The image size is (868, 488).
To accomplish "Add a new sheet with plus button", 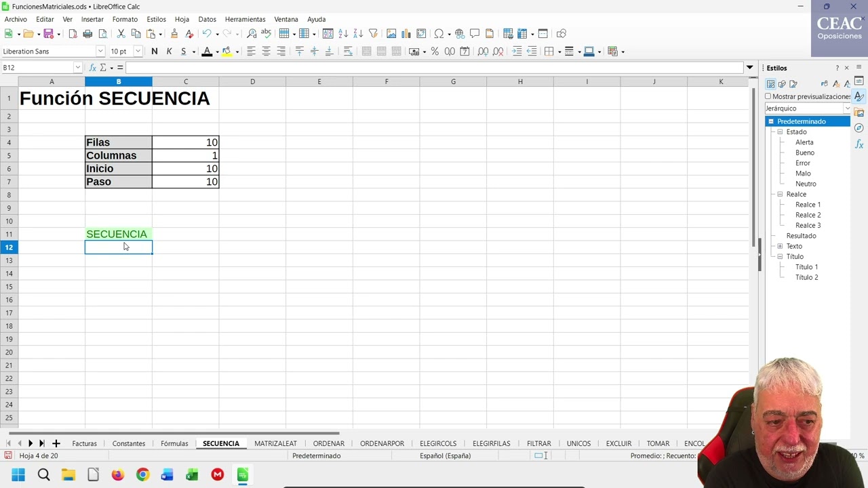I will (x=56, y=443).
